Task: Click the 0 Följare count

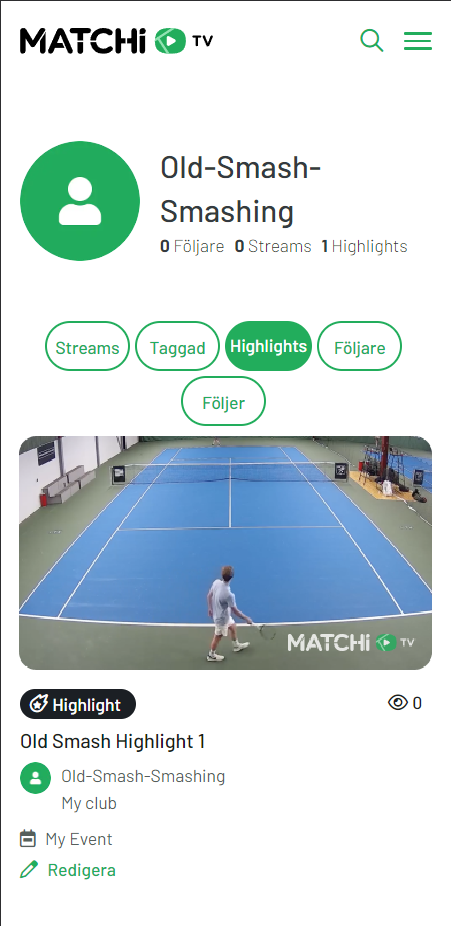Action: (x=192, y=246)
